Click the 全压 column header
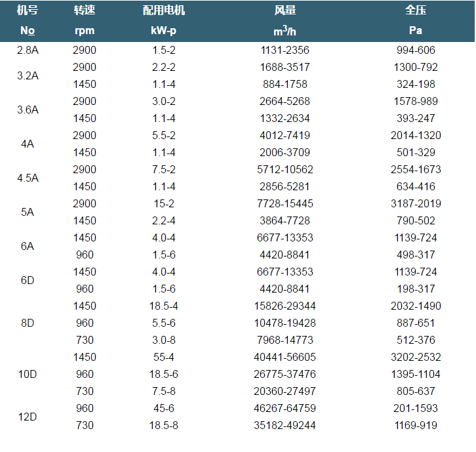Screen dimensions: 476x452 [416, 11]
